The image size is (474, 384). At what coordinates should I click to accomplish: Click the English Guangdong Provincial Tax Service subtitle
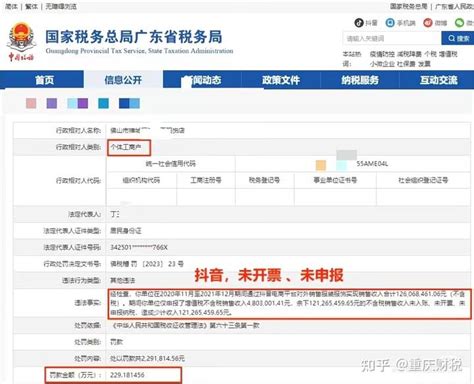tap(139, 51)
